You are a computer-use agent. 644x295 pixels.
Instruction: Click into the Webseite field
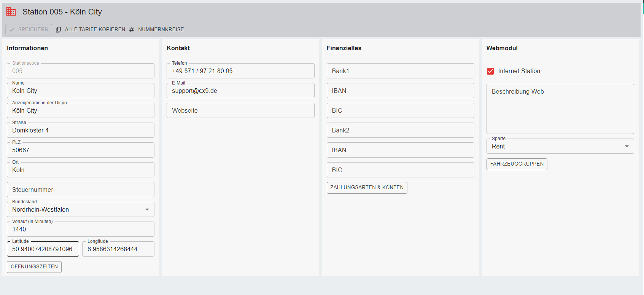pos(240,110)
